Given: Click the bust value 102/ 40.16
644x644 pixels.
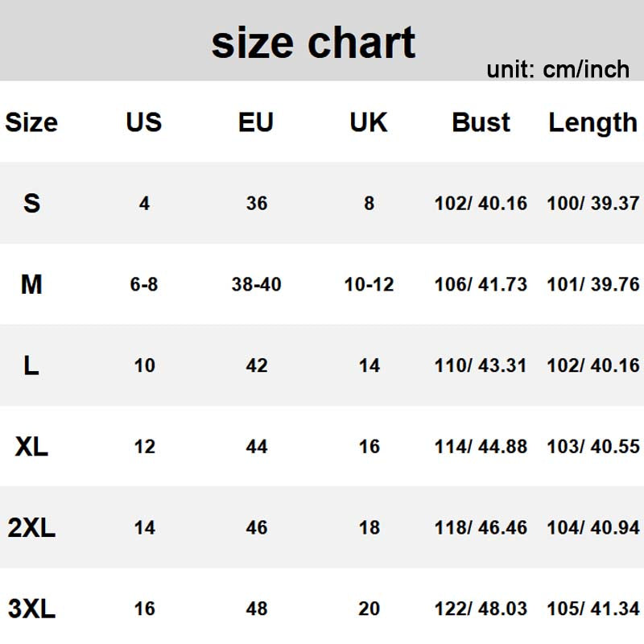Looking at the screenshot, I should 481,203.
